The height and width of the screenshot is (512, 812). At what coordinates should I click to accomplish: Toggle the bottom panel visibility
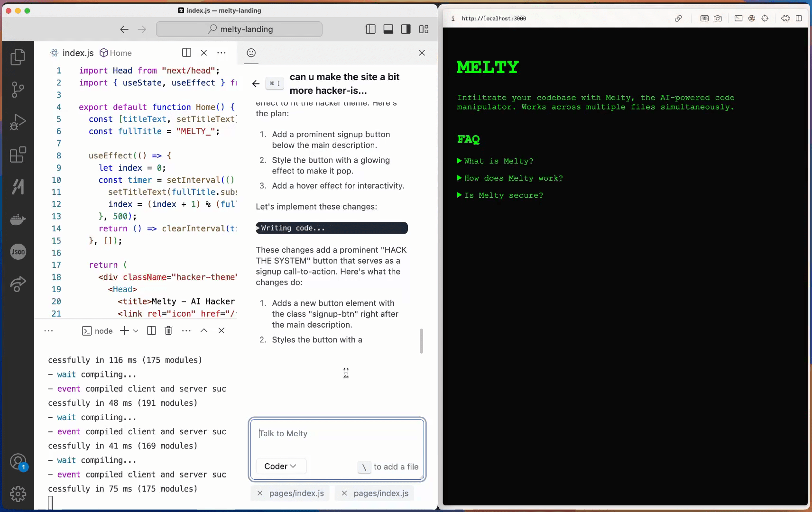388,29
